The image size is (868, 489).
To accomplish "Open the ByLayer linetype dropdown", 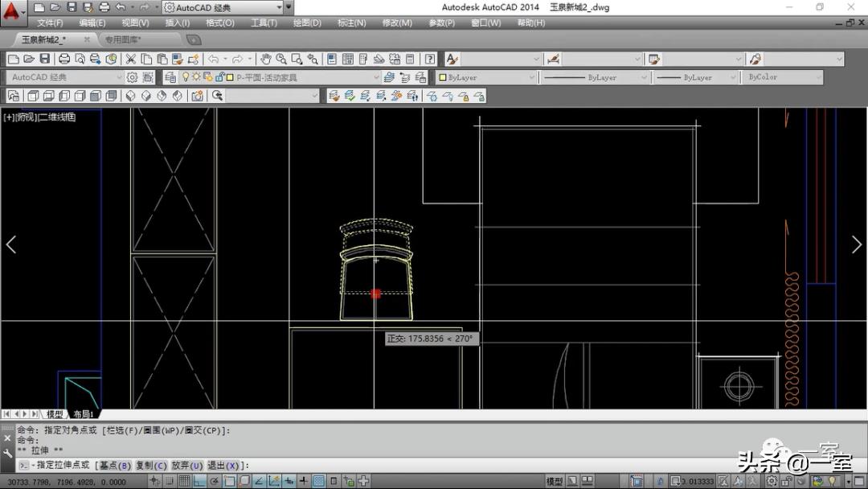I will click(x=643, y=77).
